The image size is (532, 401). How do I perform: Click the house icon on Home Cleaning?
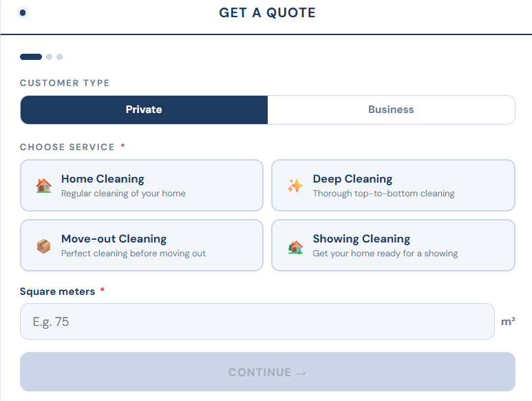point(44,186)
